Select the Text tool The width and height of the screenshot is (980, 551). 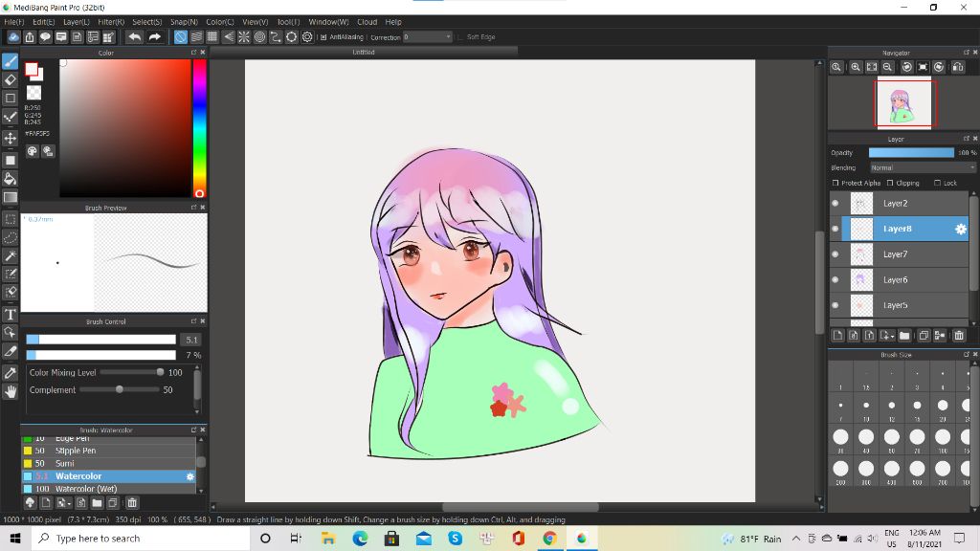tap(10, 314)
